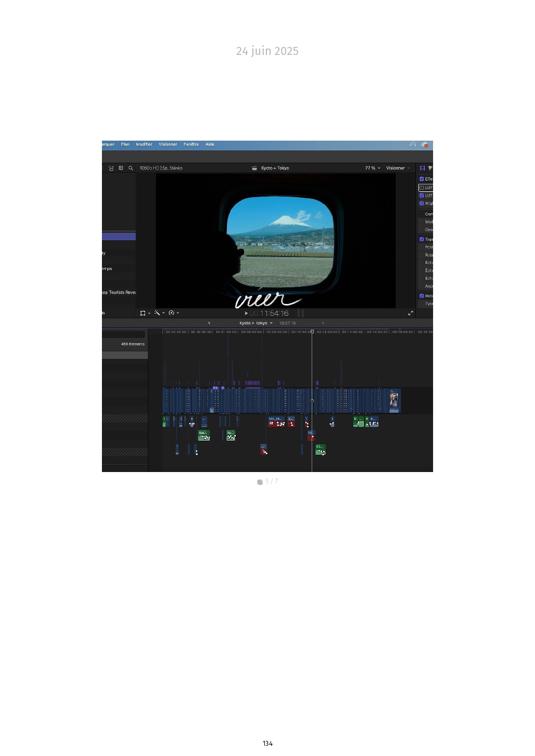Open the retiming speedometer pop-up in viewer
The image size is (535, 756).
click(173, 313)
